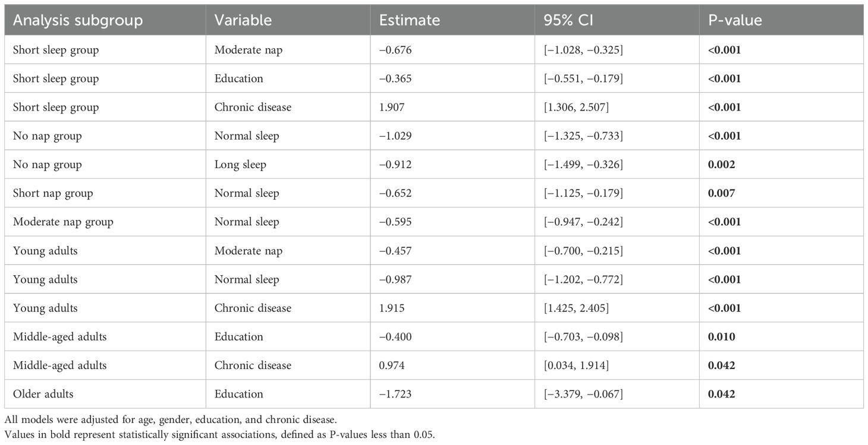Click the P-value 0.002 cell
The height and width of the screenshot is (445, 868).
721,165
